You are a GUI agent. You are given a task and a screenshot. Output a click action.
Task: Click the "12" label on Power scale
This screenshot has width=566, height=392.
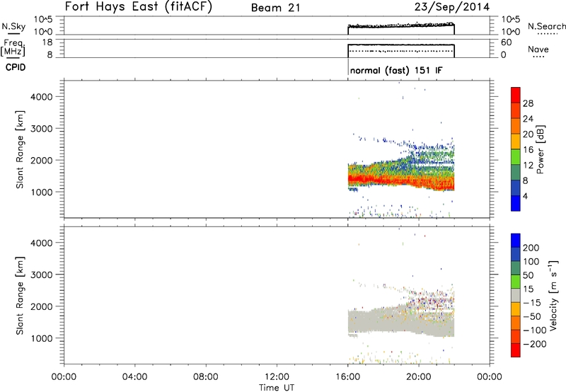coord(528,166)
